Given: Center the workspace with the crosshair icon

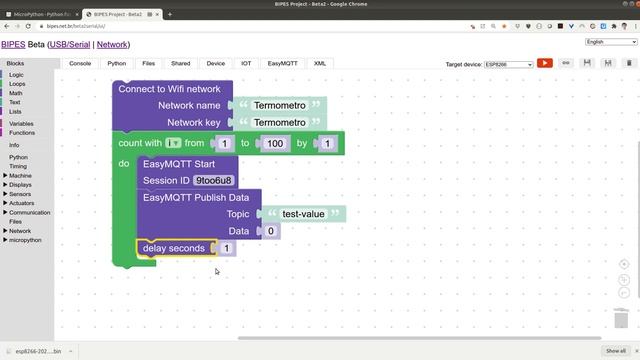Looking at the screenshot, I should point(624,264).
